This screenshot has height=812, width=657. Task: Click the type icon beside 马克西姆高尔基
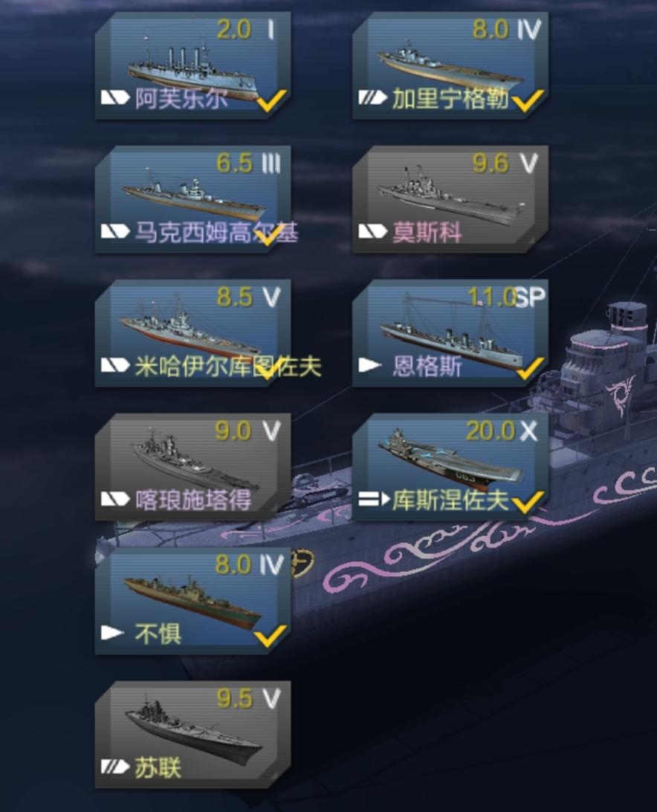(115, 231)
